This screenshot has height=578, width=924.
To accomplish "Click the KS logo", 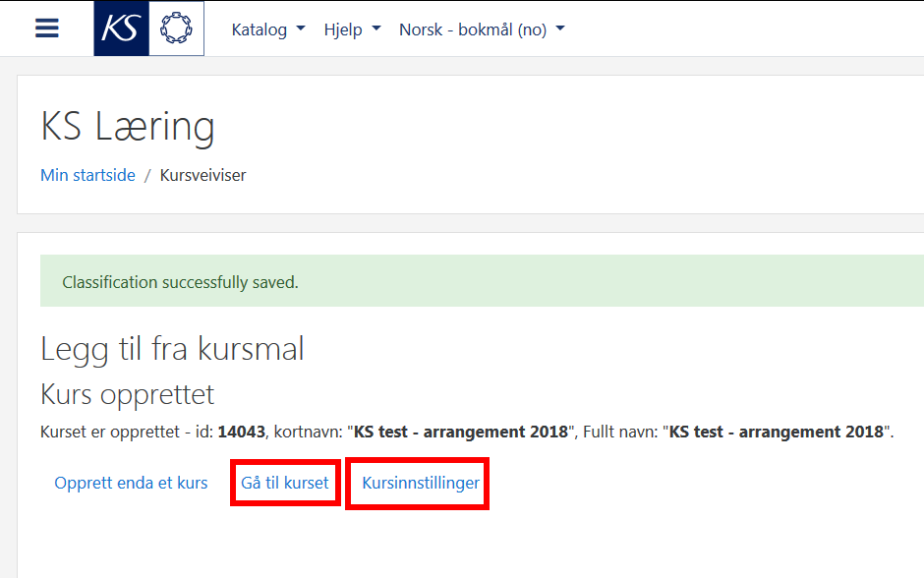I will [121, 29].
